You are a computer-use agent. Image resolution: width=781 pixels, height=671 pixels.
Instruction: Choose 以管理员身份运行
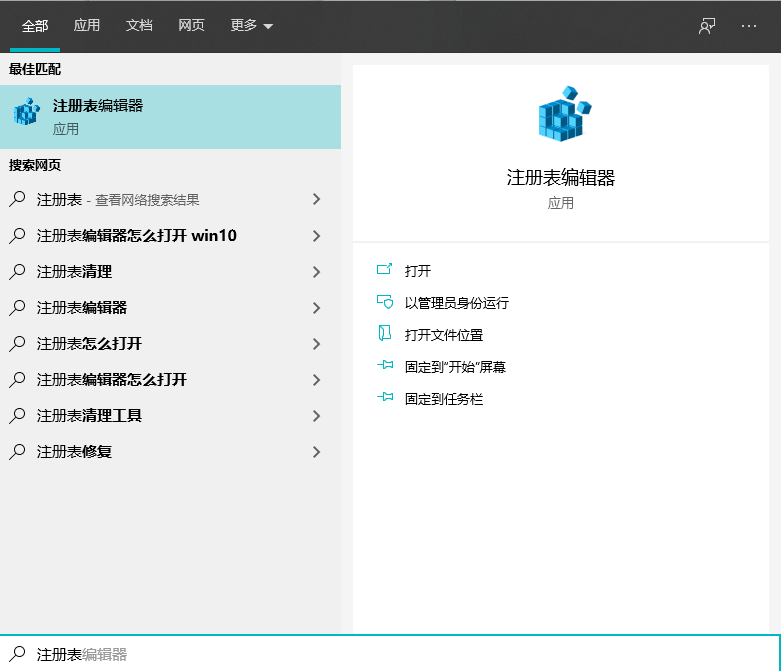(x=457, y=303)
